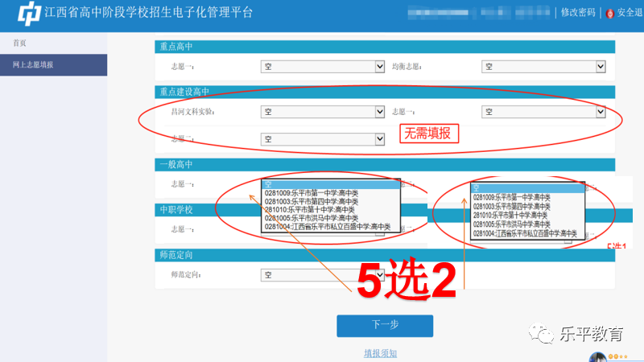644x362 pixels.
Task: Select 网上志愿填报 in the left sidebar
Action: tap(39, 64)
